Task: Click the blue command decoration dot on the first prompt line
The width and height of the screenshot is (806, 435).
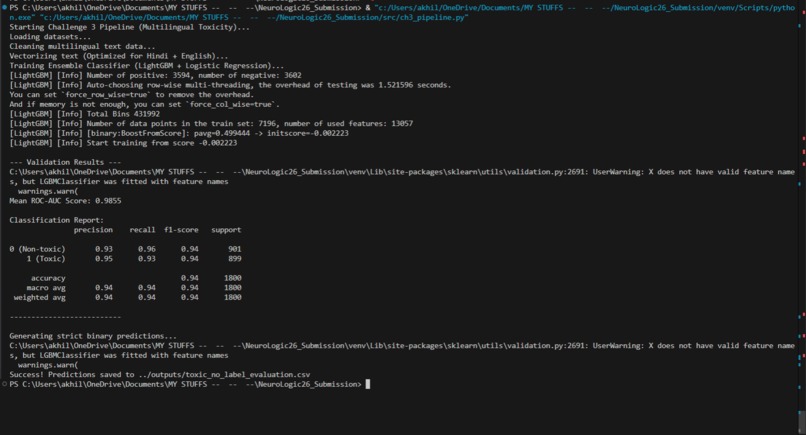Action: 5,8
